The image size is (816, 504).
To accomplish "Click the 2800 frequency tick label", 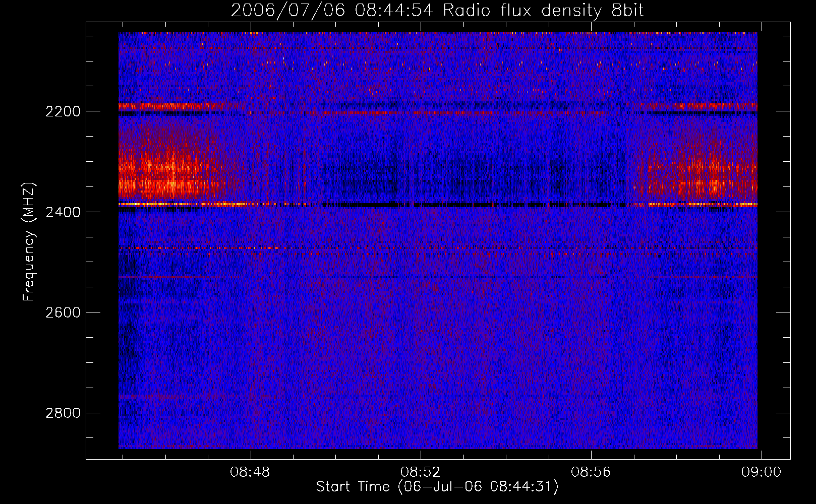I will coord(63,413).
